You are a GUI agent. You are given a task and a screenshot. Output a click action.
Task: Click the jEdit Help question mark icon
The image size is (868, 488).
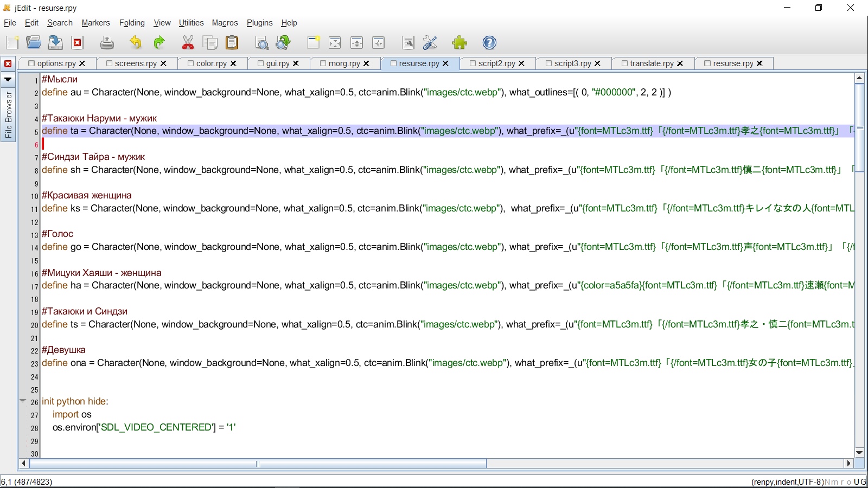point(489,43)
